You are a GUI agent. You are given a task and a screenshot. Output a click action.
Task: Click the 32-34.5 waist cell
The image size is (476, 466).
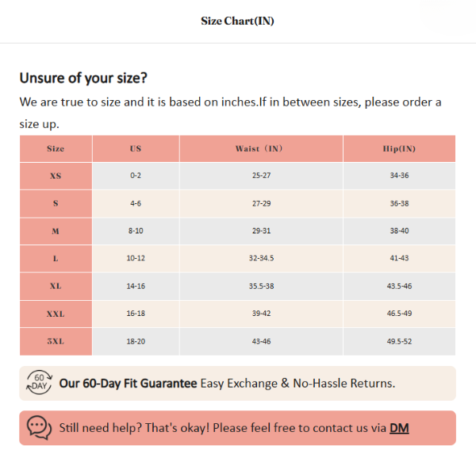[x=261, y=259]
